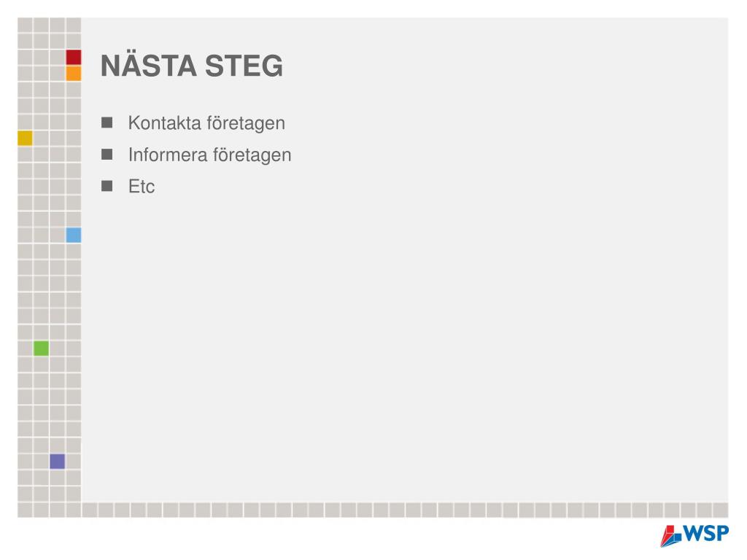This screenshot has width=747, height=560.
Task: Click the light blue grid square
Action: coord(74,235)
